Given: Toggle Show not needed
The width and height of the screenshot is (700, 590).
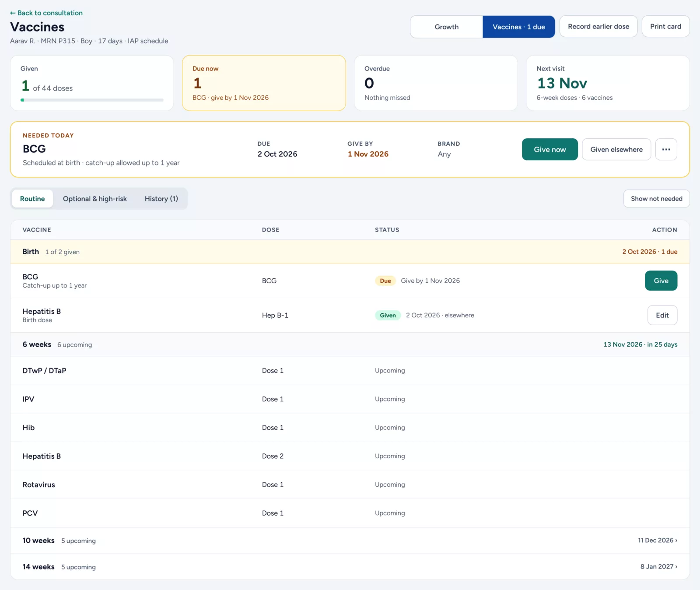Looking at the screenshot, I should pyautogui.click(x=656, y=199).
